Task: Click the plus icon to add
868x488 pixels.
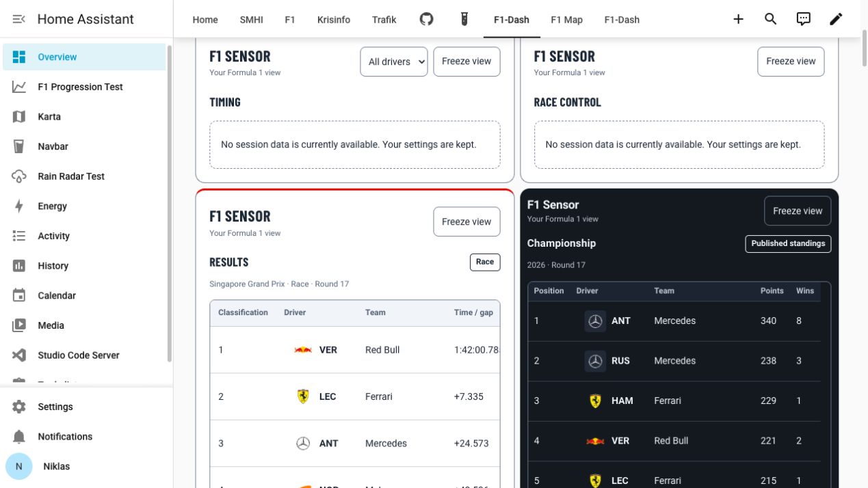Action: (x=738, y=19)
